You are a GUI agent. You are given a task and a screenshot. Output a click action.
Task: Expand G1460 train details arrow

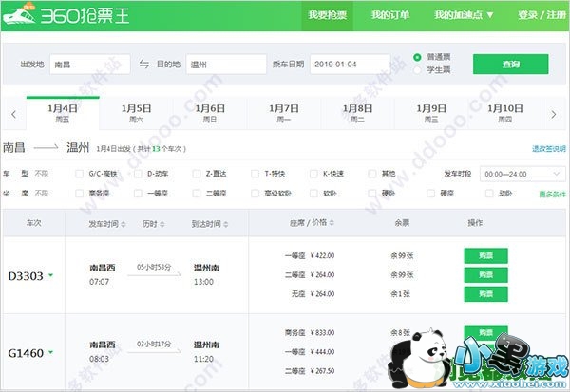50,353
